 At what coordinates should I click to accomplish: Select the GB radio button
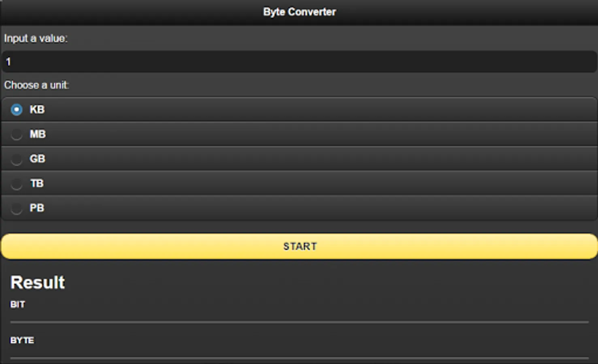click(x=17, y=159)
